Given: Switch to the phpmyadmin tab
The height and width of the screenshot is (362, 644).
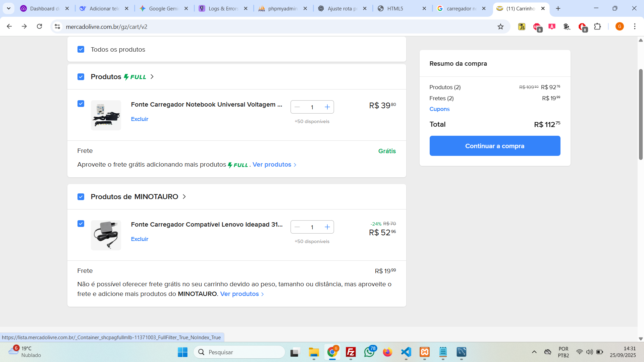Looking at the screenshot, I should [x=282, y=8].
